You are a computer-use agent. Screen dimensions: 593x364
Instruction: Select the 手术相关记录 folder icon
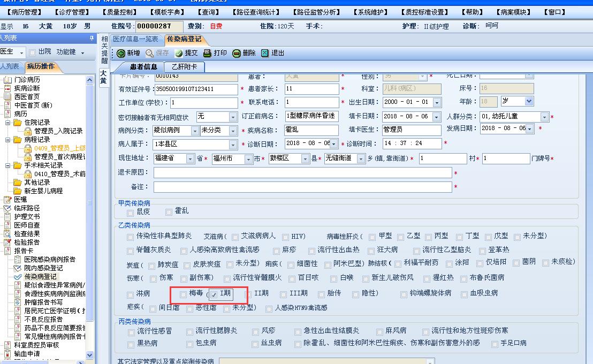[18, 165]
